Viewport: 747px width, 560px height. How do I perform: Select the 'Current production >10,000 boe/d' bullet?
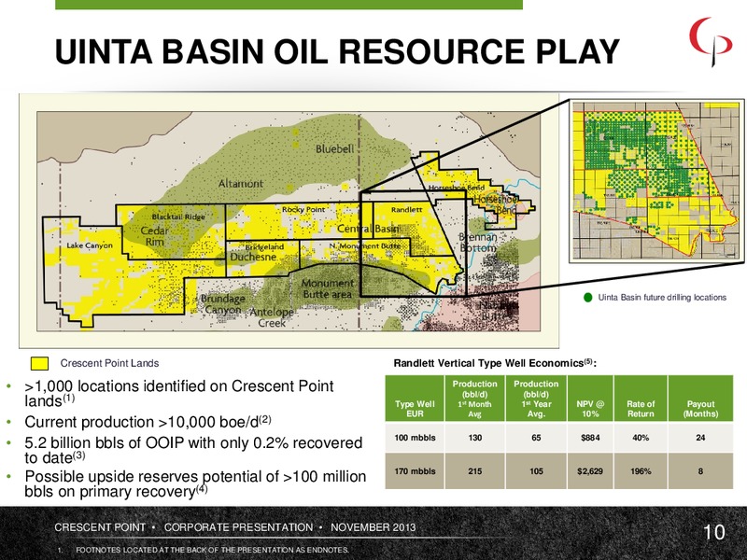(148, 422)
